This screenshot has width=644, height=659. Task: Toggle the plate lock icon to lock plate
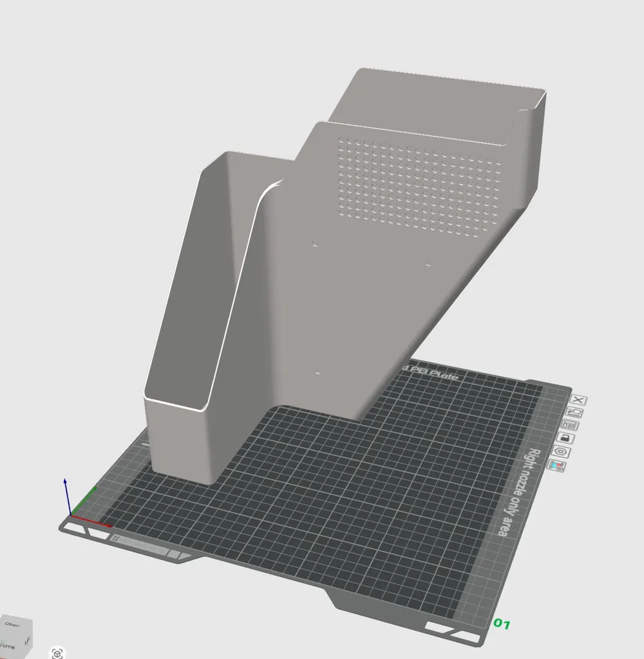(565, 437)
